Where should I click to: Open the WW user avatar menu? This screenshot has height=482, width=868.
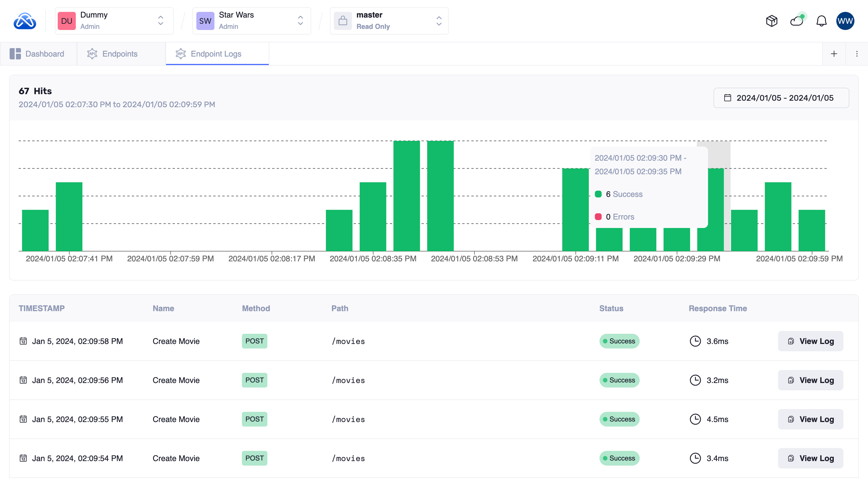pyautogui.click(x=845, y=21)
